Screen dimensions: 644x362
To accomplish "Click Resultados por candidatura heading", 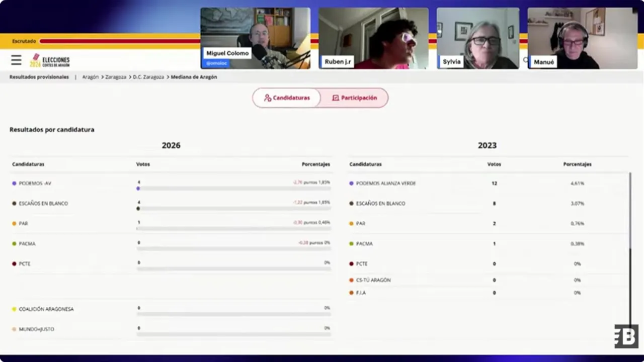I will tap(52, 130).
